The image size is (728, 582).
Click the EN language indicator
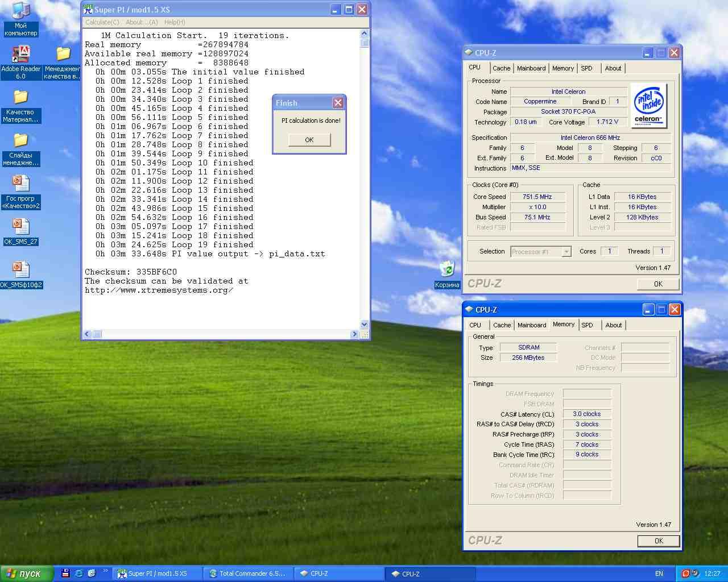click(x=659, y=573)
